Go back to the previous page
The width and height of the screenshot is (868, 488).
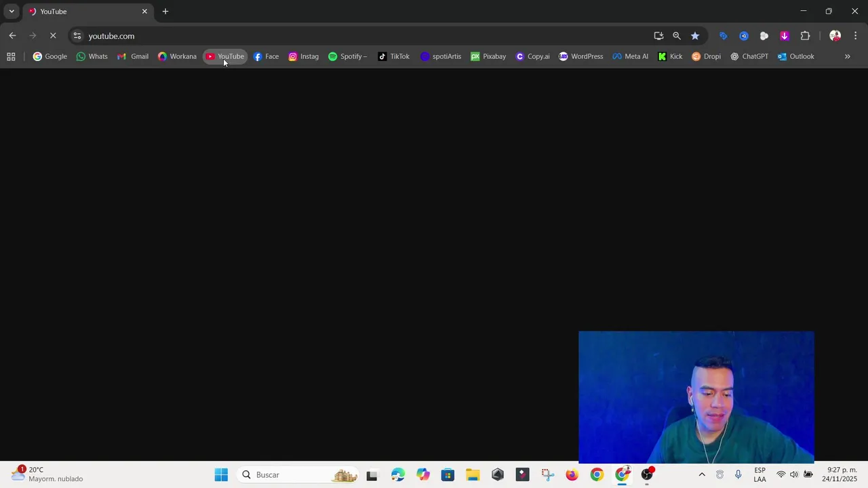[x=12, y=36]
